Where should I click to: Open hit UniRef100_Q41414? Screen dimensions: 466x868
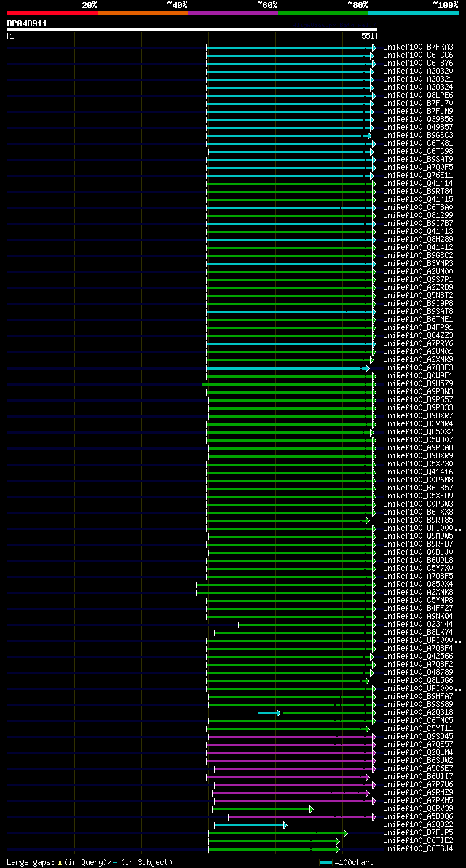(x=418, y=184)
